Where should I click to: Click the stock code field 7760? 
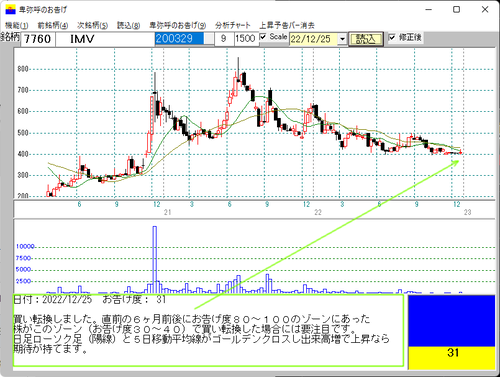(x=38, y=39)
